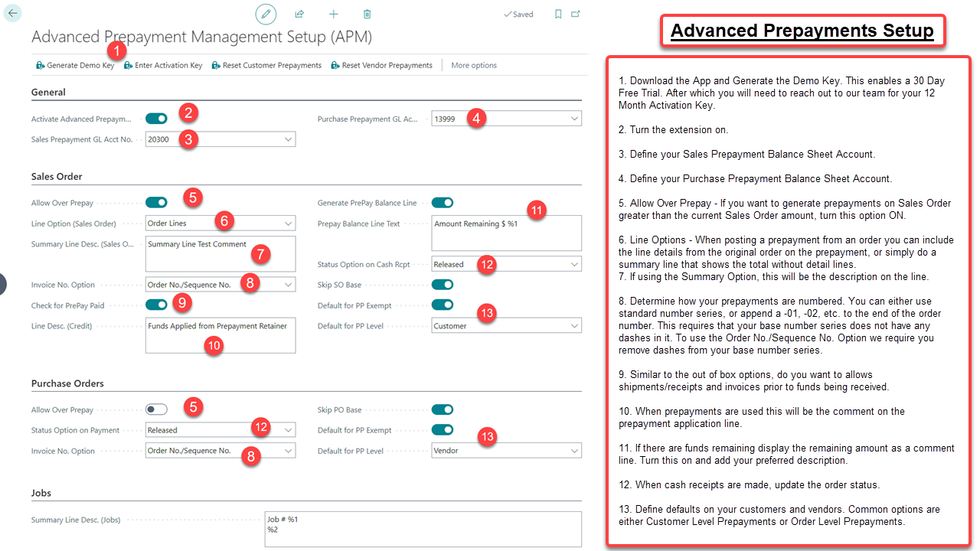Click Line Desc. (Credit) text box
This screenshot has height=551, width=980.
220,336
